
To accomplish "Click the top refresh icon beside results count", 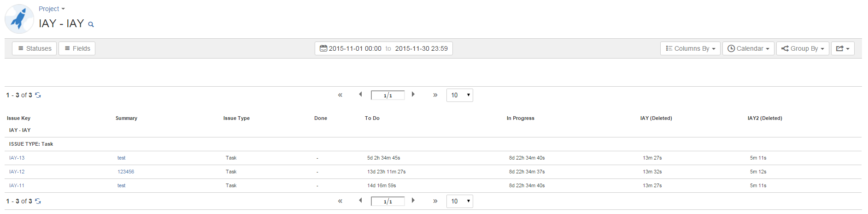I will pos(38,95).
